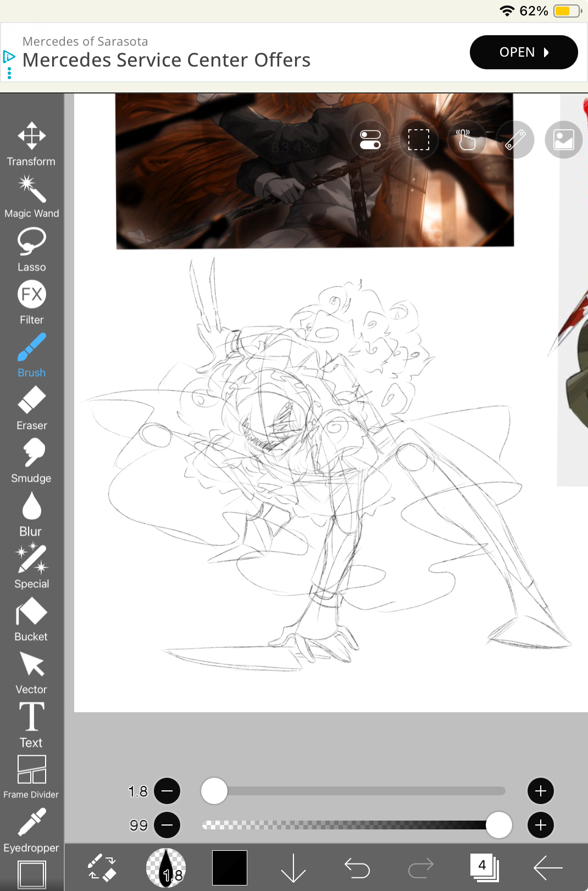
Task: Toggle the stabilizer hand icon
Action: [467, 140]
